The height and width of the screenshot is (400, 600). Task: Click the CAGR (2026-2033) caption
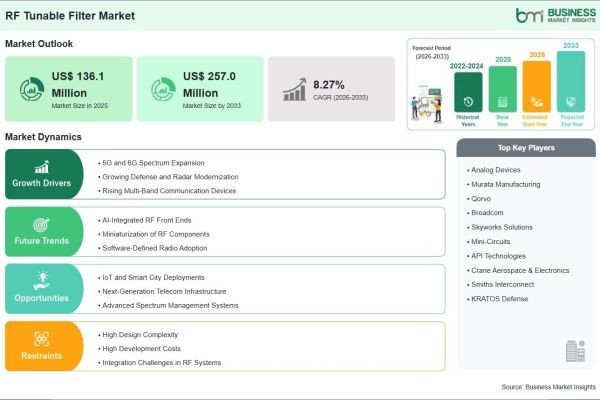tap(341, 98)
